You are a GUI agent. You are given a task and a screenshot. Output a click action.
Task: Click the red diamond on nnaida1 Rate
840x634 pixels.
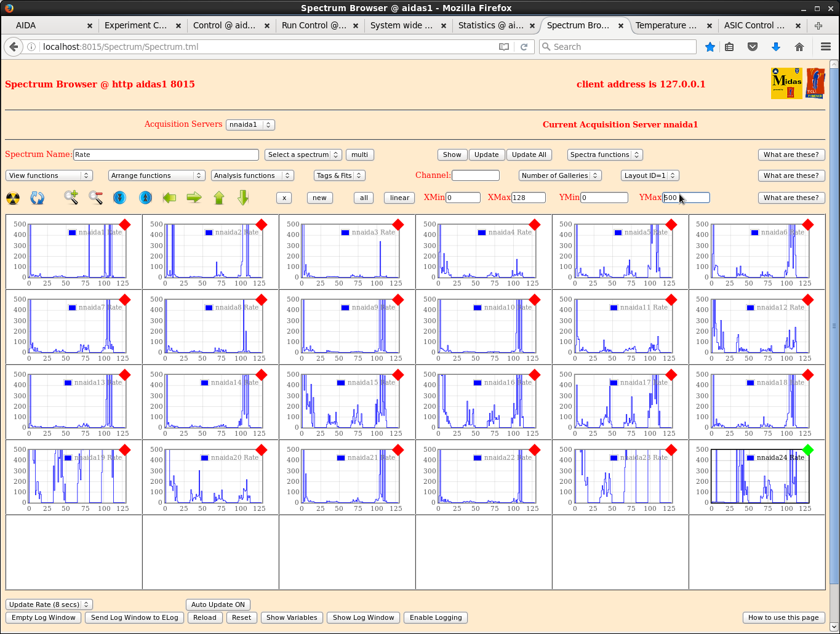[125, 225]
